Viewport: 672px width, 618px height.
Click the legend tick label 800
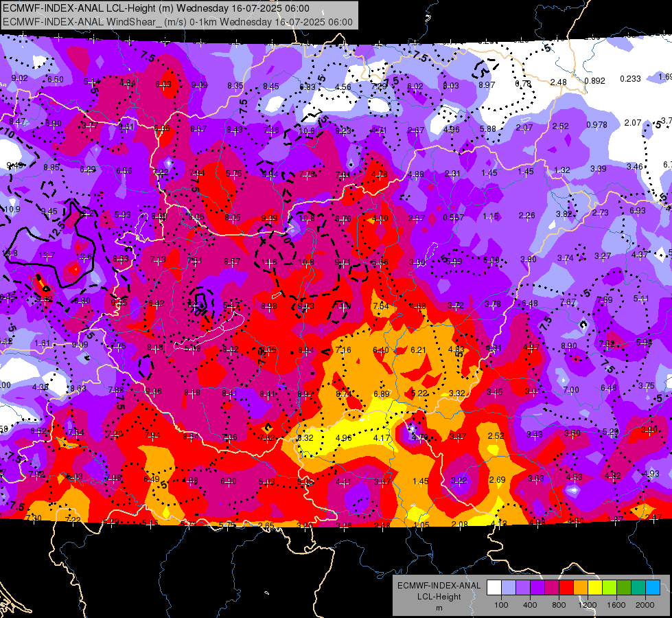[x=559, y=605]
